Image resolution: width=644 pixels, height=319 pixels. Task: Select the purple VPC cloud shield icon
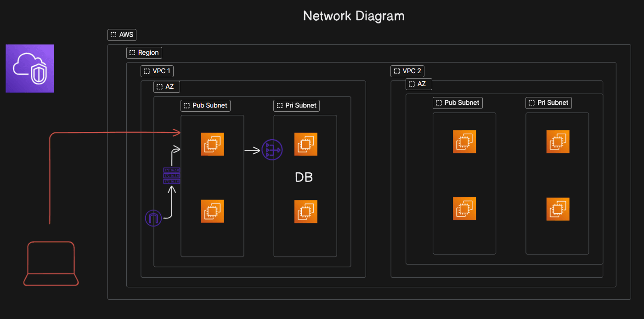30,68
